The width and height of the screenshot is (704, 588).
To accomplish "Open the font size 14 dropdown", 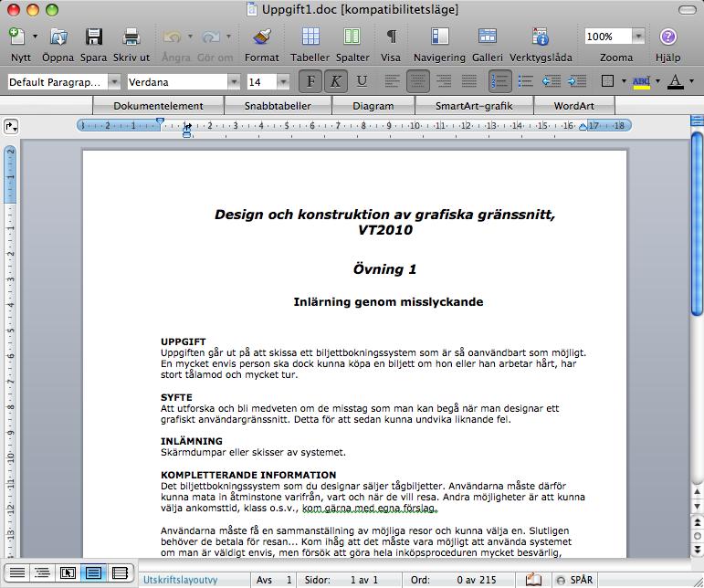I will tap(283, 82).
